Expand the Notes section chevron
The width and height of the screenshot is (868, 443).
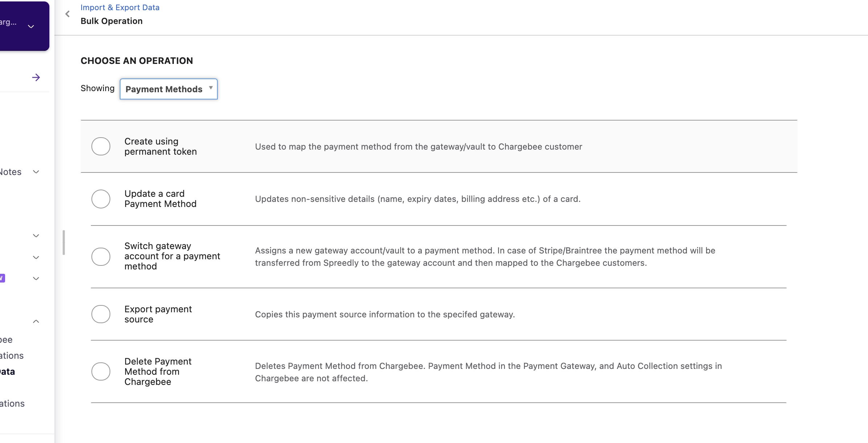[36, 172]
